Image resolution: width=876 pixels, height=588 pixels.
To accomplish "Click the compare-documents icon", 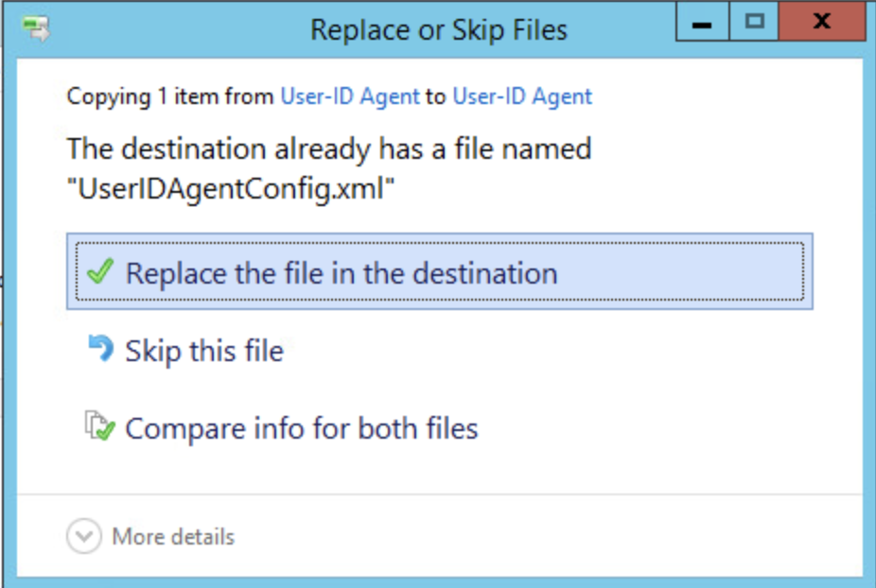I will click(100, 427).
